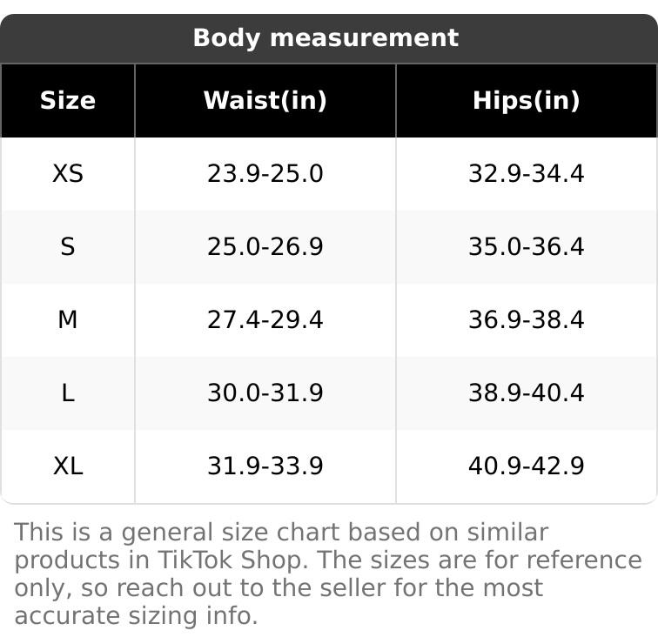Select waist value 30.0-31.9

point(265,393)
